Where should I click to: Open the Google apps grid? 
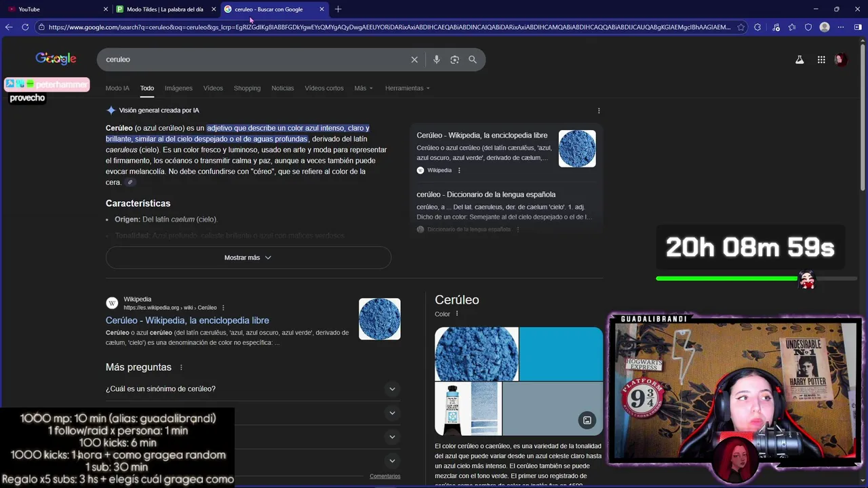[x=821, y=60]
